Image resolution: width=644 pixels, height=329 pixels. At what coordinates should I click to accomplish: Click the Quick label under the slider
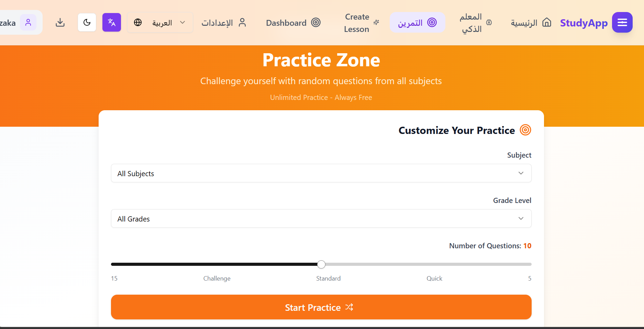click(x=434, y=279)
